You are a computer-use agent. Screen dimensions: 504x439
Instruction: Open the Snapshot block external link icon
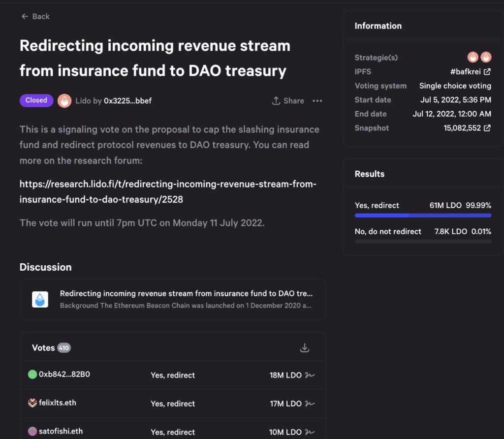click(487, 128)
